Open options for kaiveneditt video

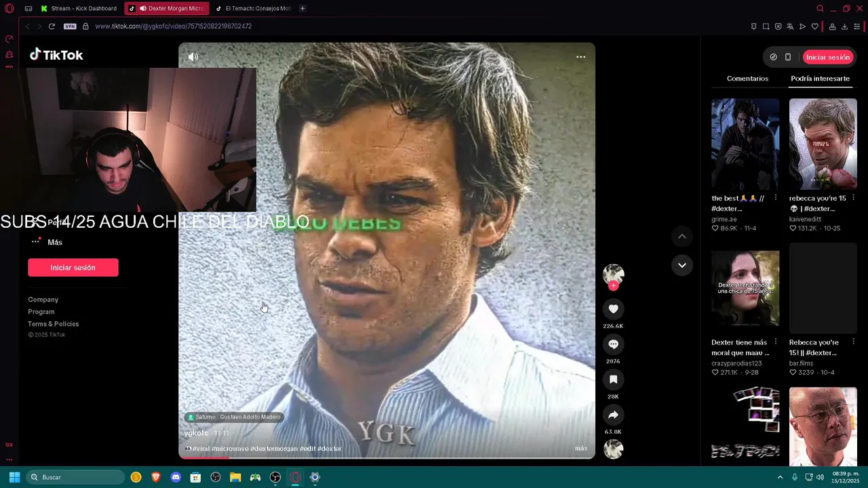point(853,198)
